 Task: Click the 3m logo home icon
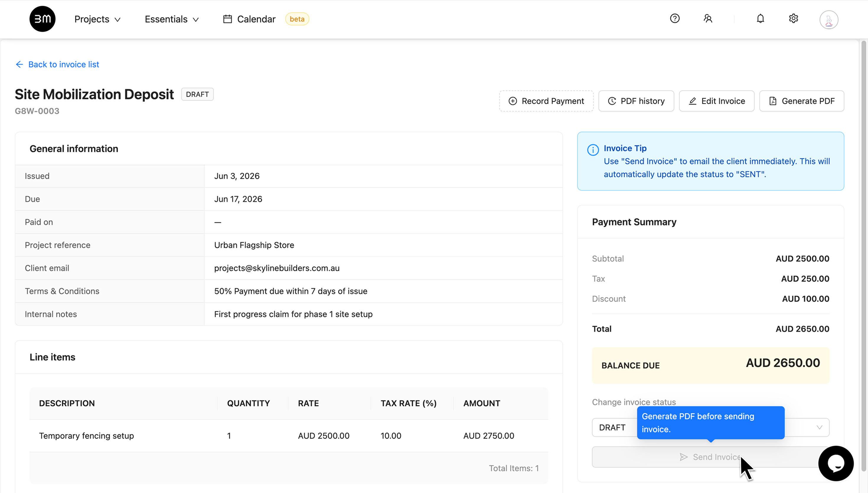click(42, 19)
